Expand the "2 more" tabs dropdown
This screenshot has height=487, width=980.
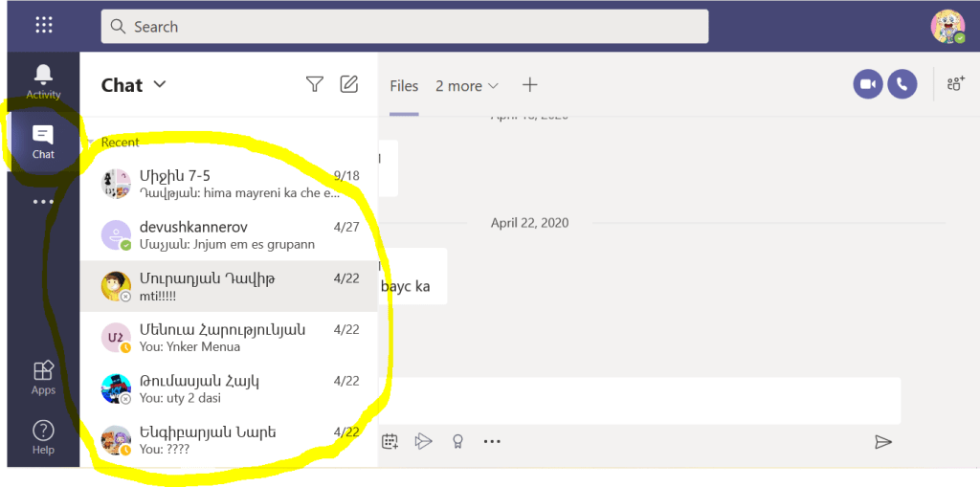pos(467,86)
